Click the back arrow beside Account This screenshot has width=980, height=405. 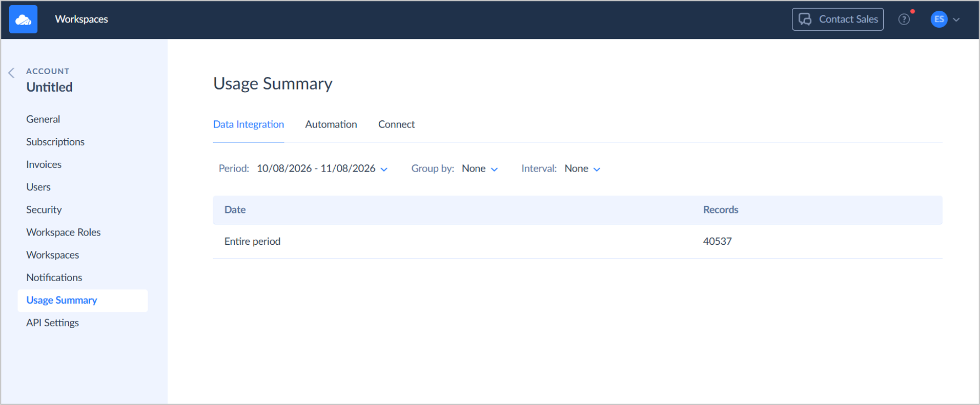[11, 73]
